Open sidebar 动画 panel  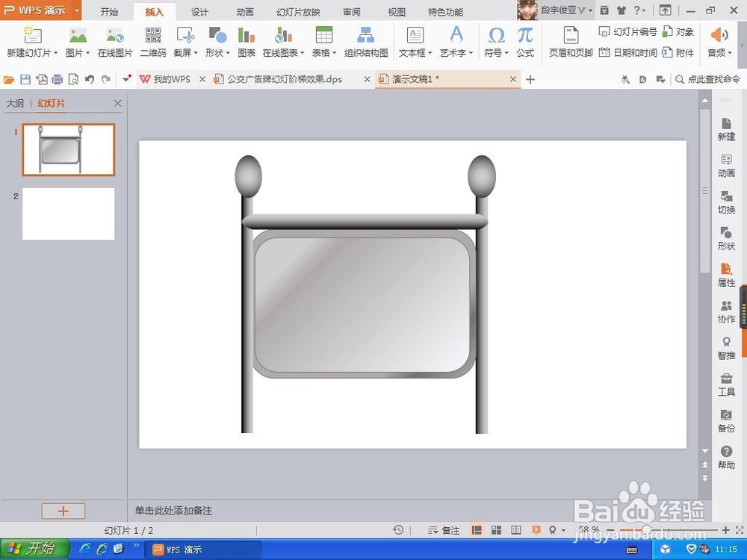point(726,165)
